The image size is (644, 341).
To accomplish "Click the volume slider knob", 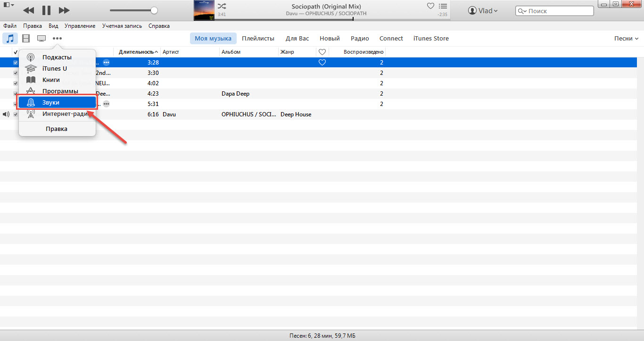I will click(154, 10).
